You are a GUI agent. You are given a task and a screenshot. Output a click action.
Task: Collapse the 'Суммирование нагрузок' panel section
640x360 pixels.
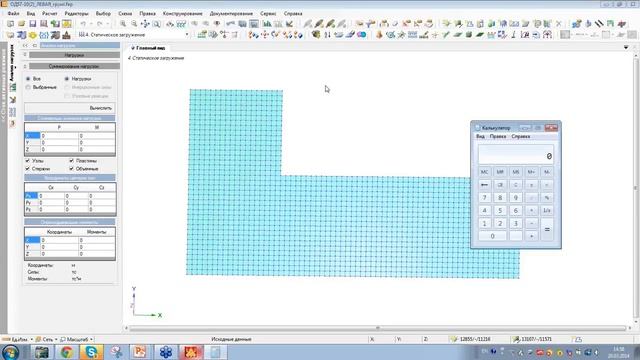[x=25, y=66]
